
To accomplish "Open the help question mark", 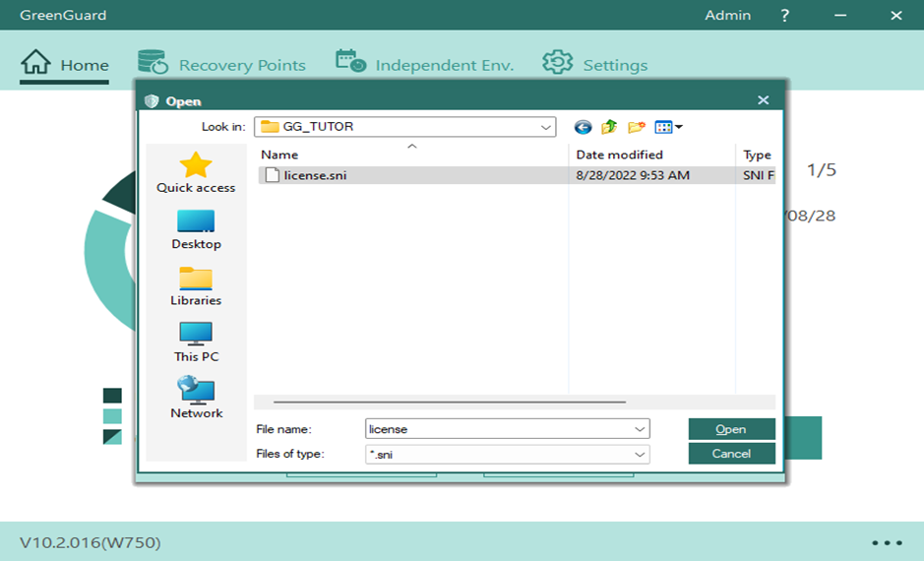I will 784,16.
